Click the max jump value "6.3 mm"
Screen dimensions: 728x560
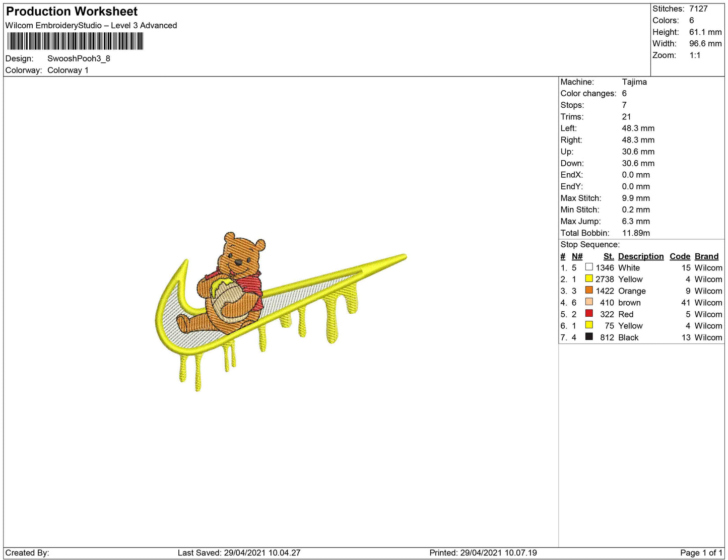[x=636, y=221]
